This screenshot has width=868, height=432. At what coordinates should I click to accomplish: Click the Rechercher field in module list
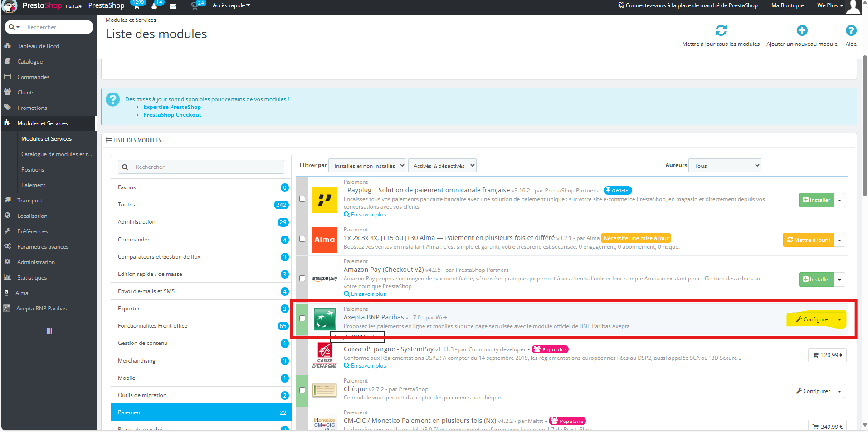(x=208, y=167)
